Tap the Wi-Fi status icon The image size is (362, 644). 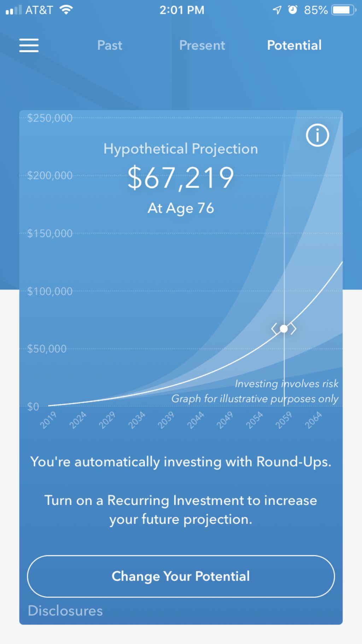66,10
